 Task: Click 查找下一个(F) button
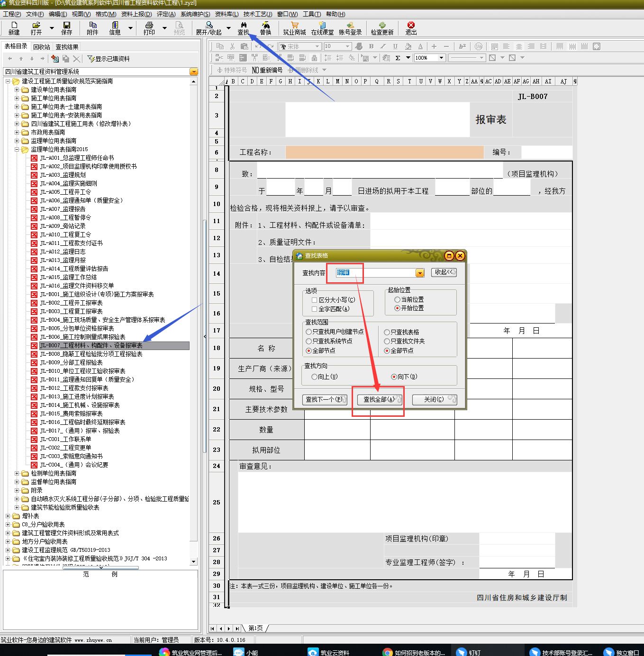pyautogui.click(x=325, y=400)
